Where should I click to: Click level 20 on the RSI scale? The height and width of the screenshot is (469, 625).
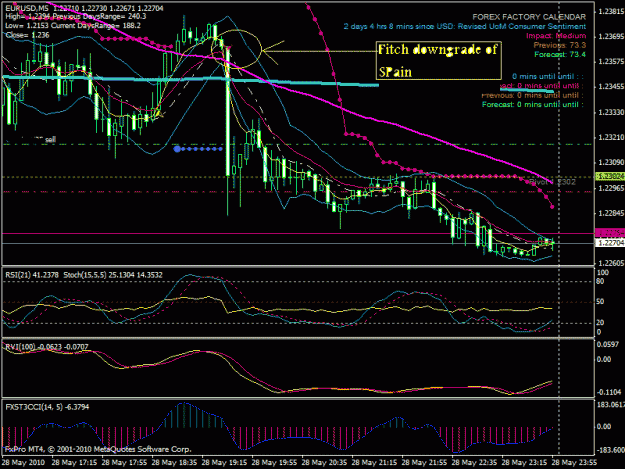tap(600, 323)
